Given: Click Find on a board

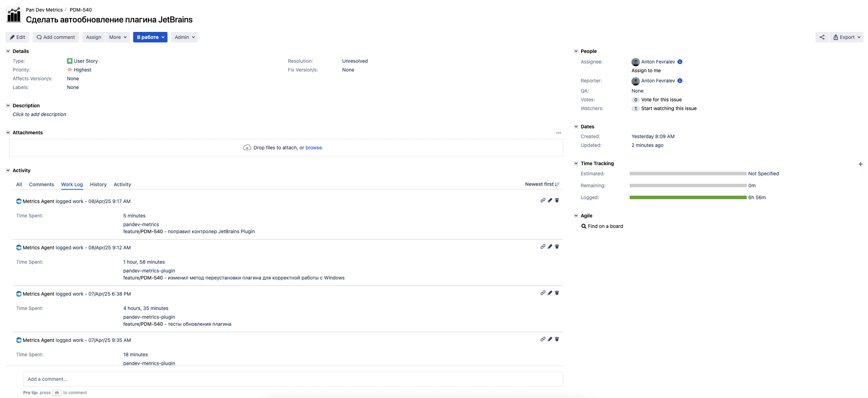Looking at the screenshot, I should (605, 226).
